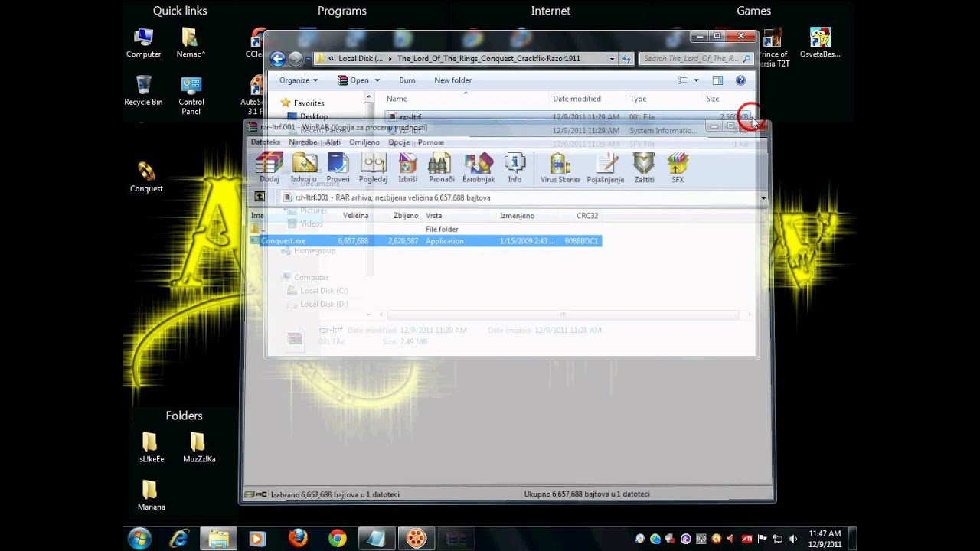
Task: Click the Proveri (test) toolbar icon
Action: (338, 168)
